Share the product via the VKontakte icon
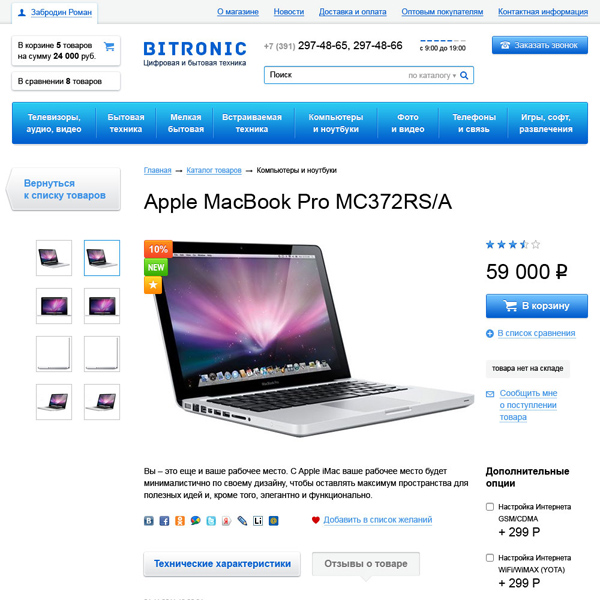This screenshot has width=600, height=600. tap(148, 521)
